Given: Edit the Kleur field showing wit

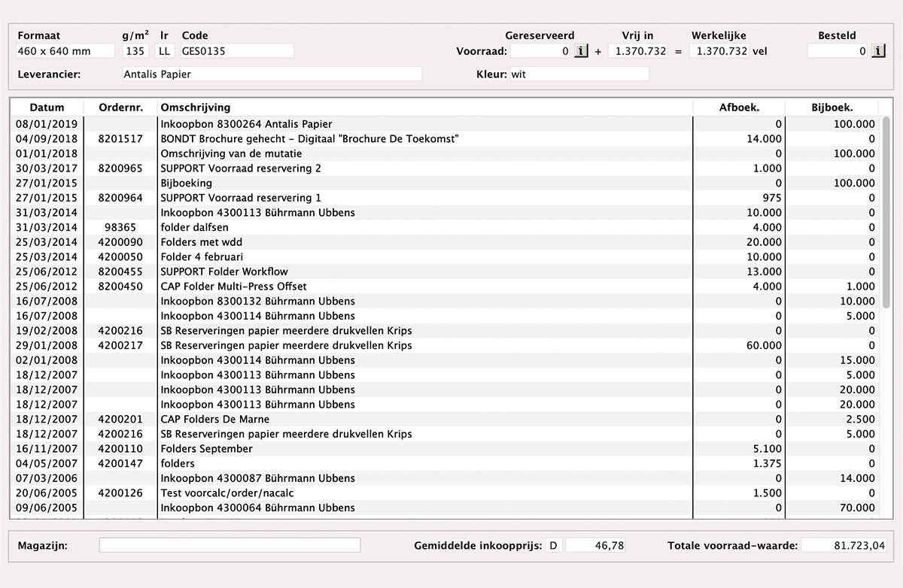Looking at the screenshot, I should [x=579, y=74].
